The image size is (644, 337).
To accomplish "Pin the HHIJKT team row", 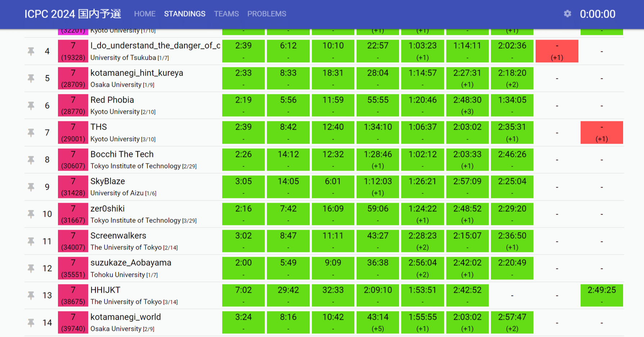I will pos(31,296).
